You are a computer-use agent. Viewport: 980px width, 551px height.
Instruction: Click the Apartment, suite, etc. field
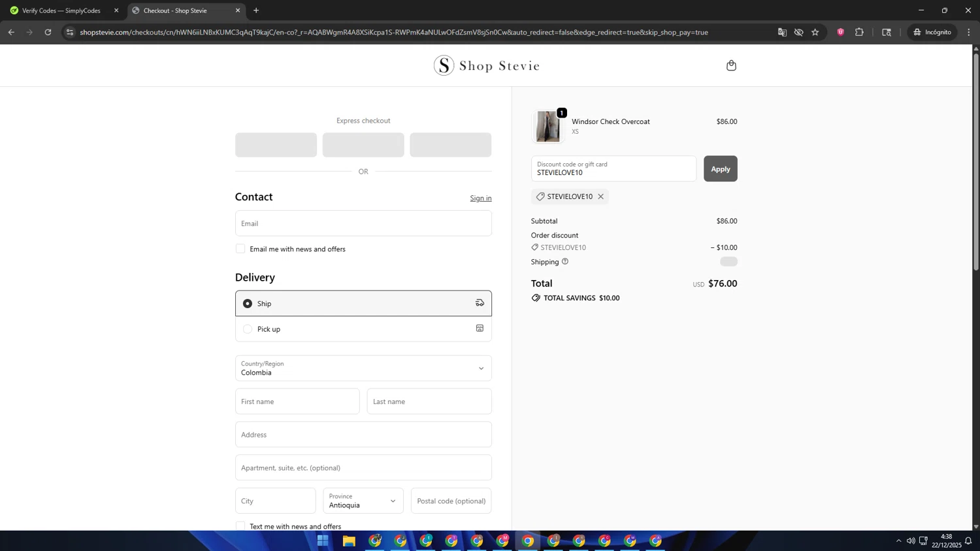pyautogui.click(x=363, y=467)
